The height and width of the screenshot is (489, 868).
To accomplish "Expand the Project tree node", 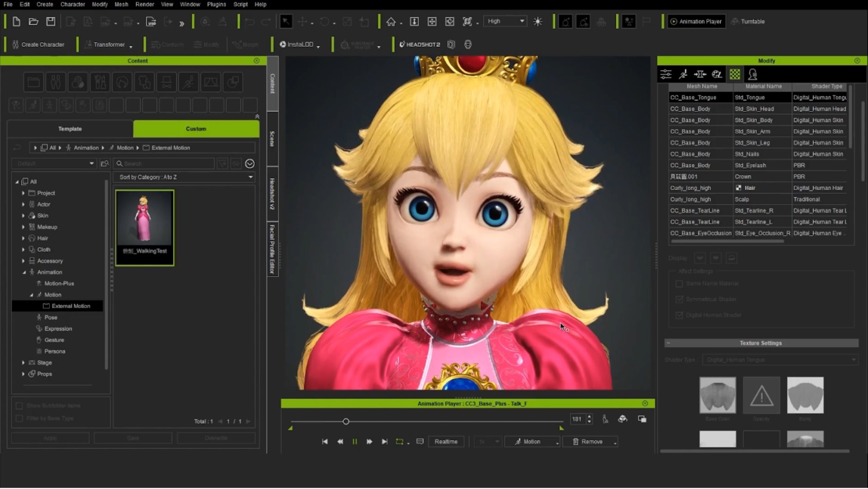I will [23, 193].
